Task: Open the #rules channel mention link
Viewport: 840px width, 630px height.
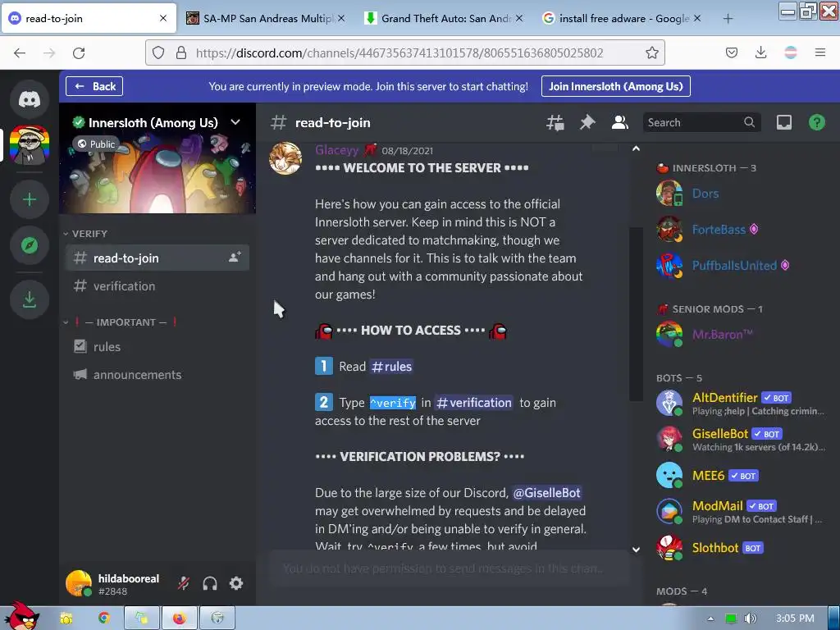Action: [391, 367]
